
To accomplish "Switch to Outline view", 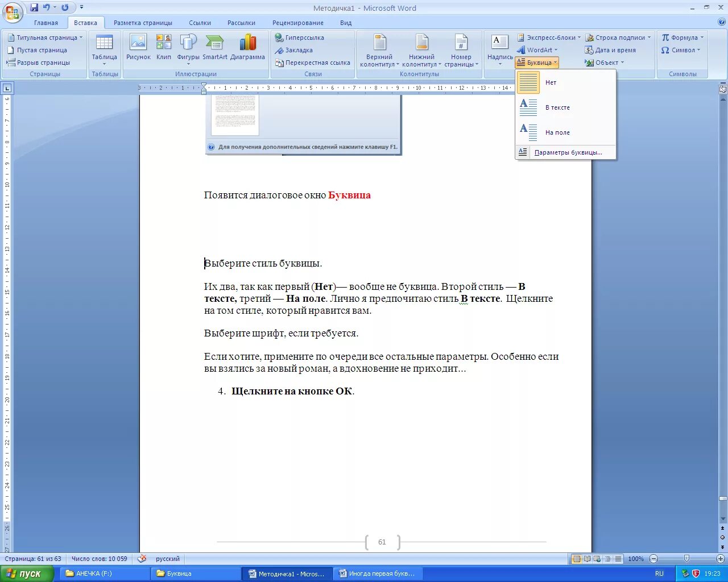I will coord(608,559).
